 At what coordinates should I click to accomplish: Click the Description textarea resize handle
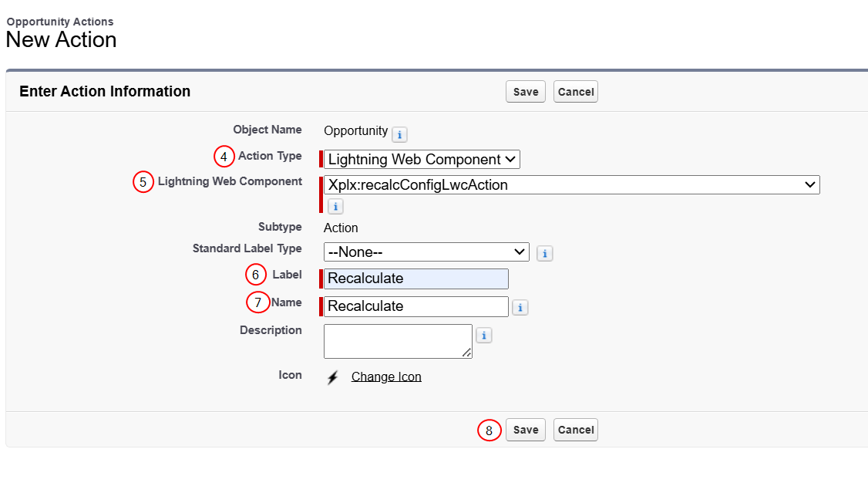466,353
